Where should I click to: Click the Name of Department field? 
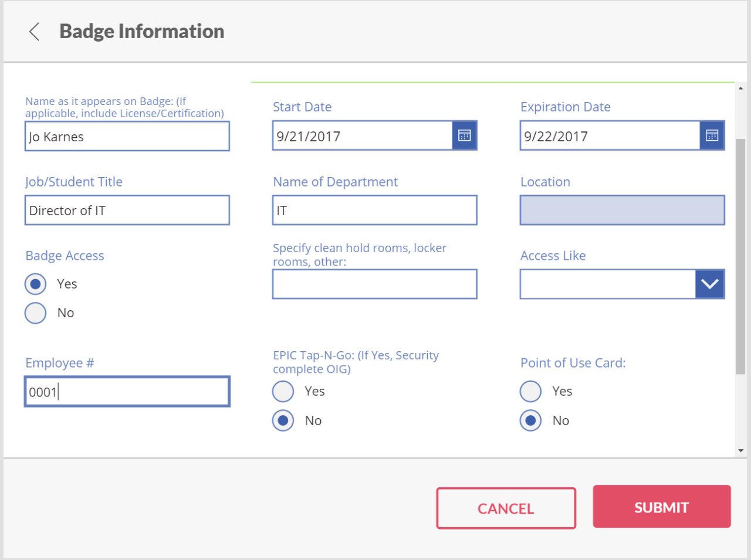[x=374, y=211]
